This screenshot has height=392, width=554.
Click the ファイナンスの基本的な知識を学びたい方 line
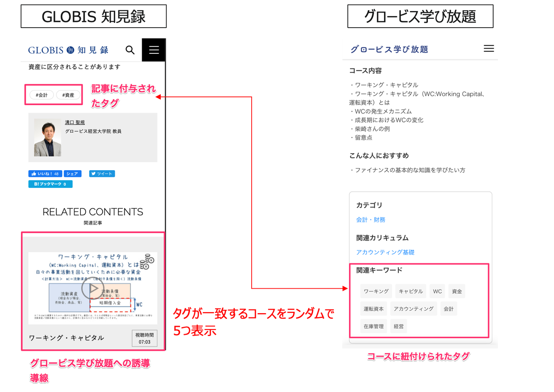pyautogui.click(x=407, y=170)
